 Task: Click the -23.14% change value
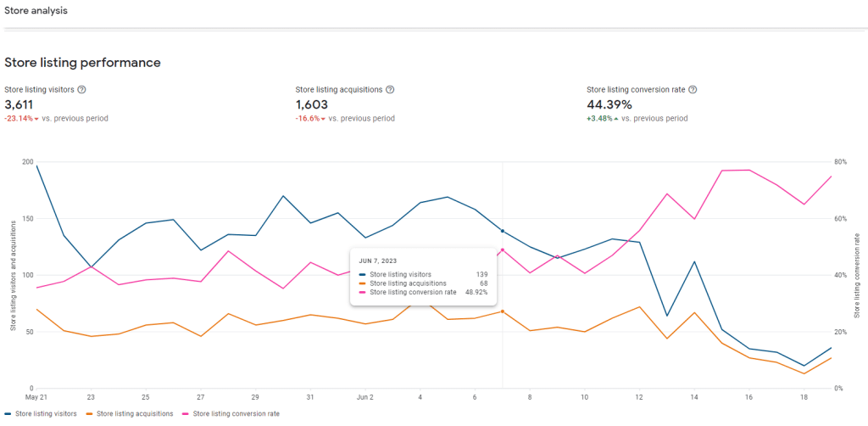pos(19,119)
